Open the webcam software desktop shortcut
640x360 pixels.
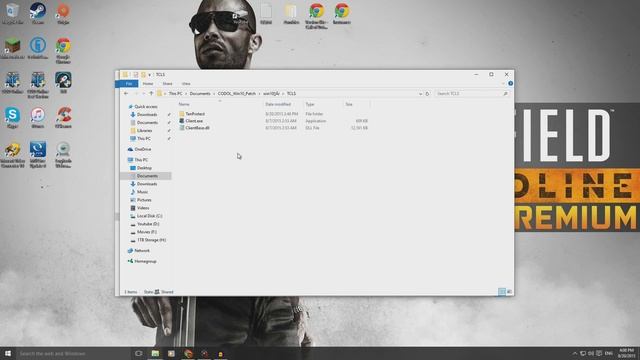(x=63, y=155)
